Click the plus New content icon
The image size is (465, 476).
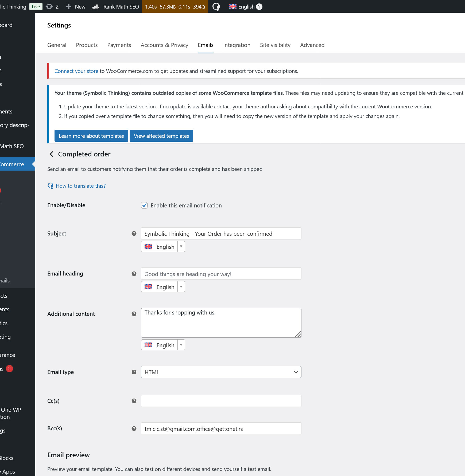coord(69,6)
